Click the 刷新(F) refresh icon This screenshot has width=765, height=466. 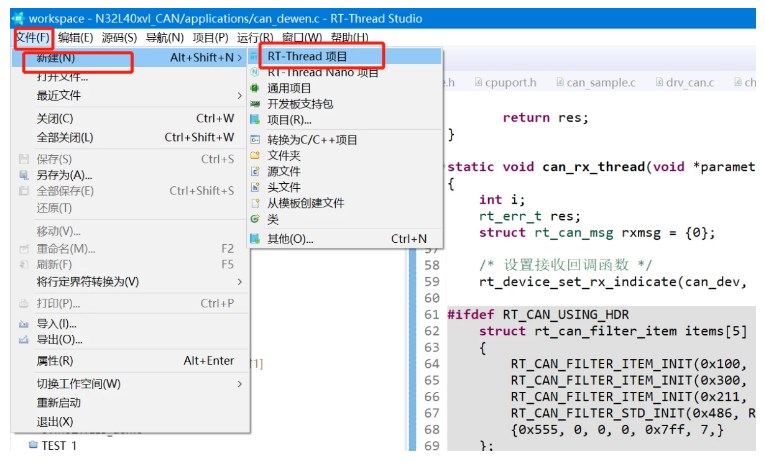coord(23,264)
